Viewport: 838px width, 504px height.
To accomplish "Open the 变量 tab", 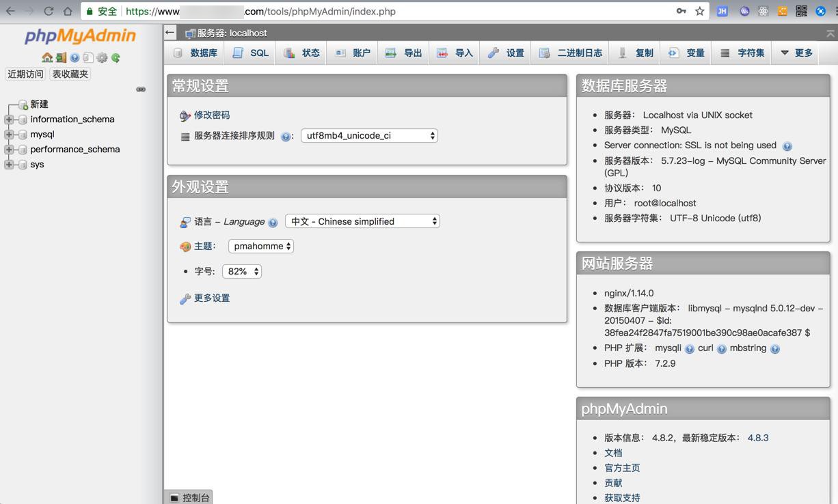I will tap(687, 53).
